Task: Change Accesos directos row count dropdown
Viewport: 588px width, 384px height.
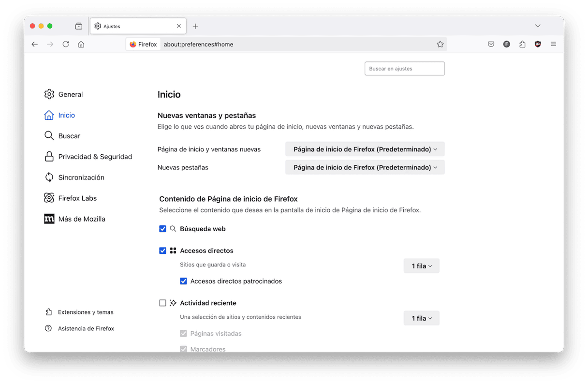Action: (422, 266)
